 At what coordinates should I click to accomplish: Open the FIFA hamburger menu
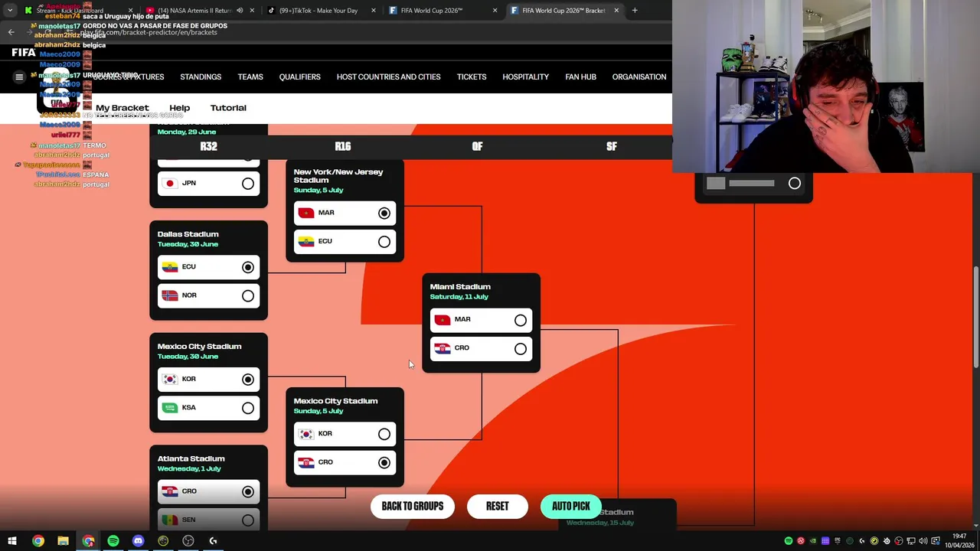coord(19,77)
